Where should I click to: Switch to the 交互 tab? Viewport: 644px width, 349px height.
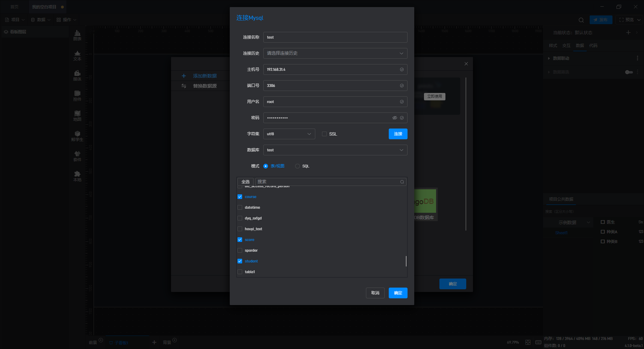pos(566,46)
